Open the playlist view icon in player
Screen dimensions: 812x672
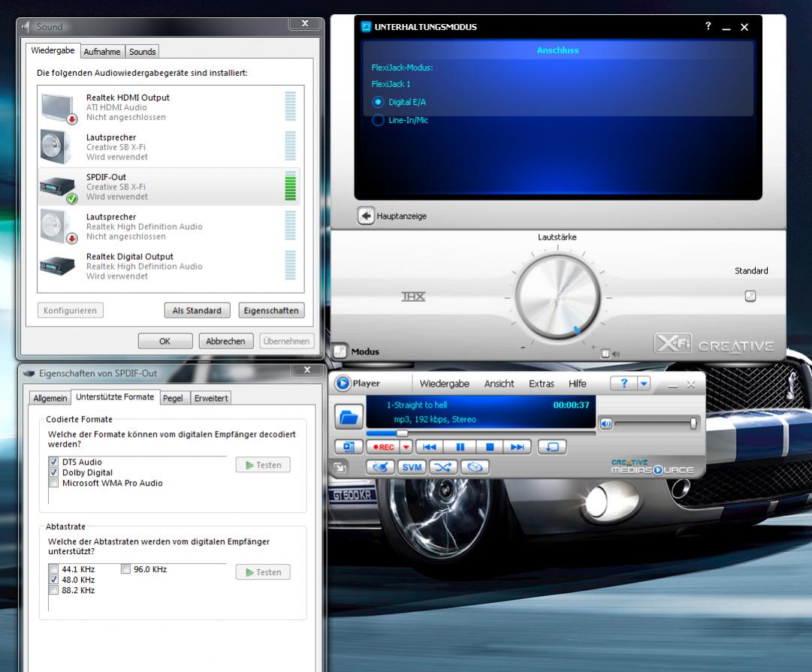click(349, 447)
